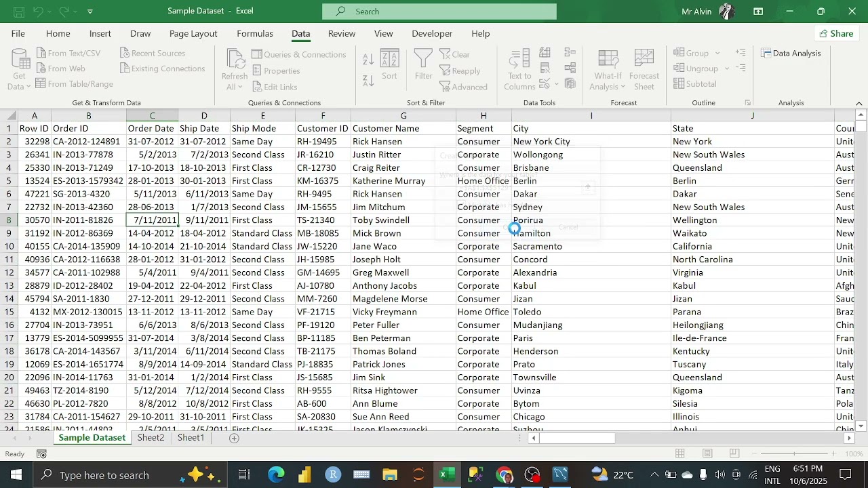Click the Consolidate icon
Image resolution: width=868 pixels, height=488 pixels.
pos(570,53)
